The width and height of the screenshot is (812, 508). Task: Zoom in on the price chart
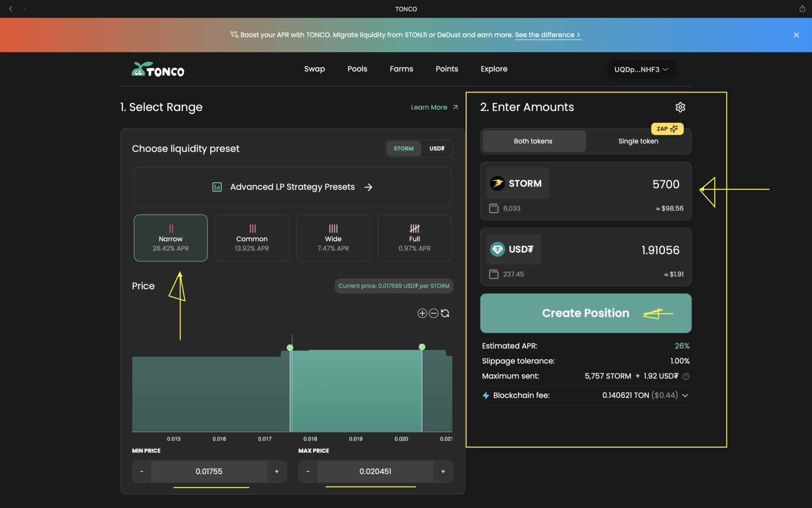click(422, 313)
